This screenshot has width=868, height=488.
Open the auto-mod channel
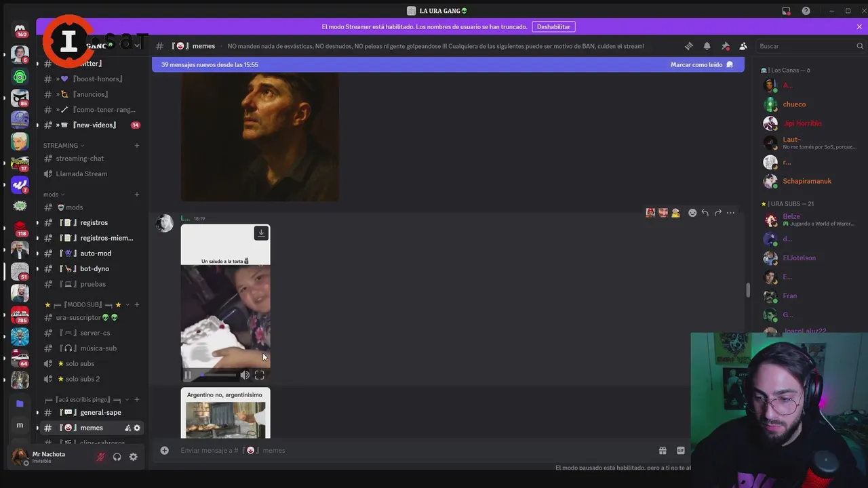(92, 253)
